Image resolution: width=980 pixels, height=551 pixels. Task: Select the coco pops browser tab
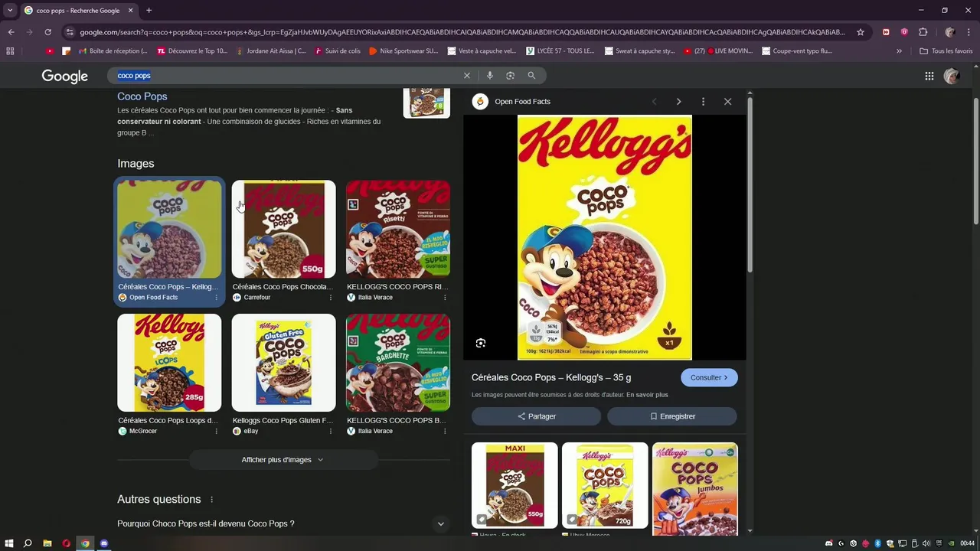click(78, 11)
